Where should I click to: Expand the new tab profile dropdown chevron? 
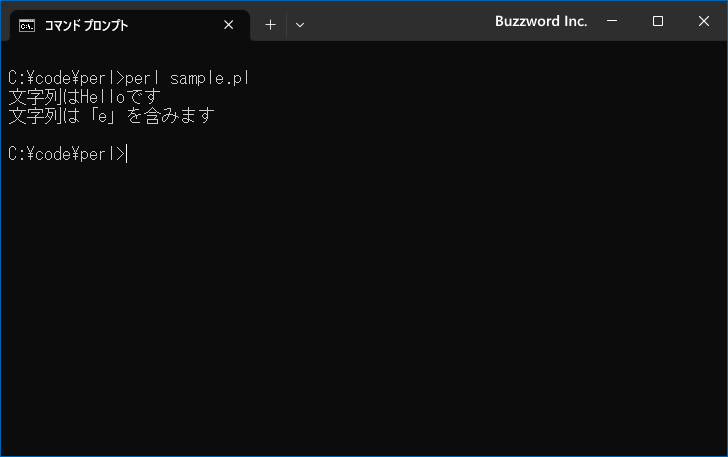point(300,25)
